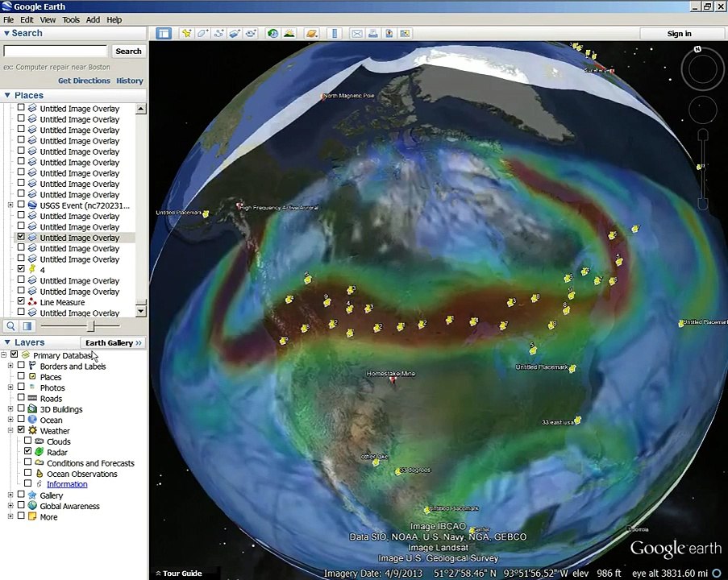This screenshot has width=728, height=580.
Task: Uncheck the placemark named 4
Action: (21, 269)
